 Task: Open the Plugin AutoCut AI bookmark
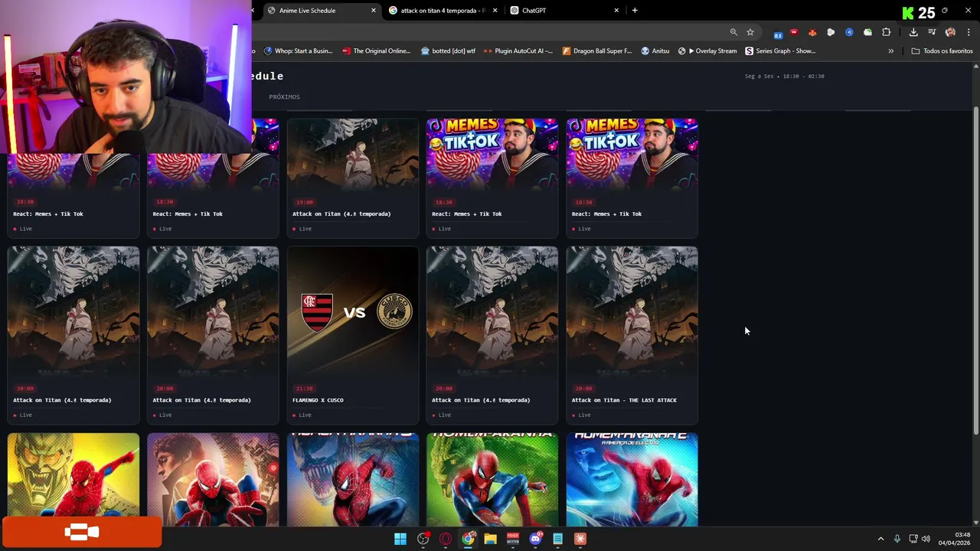coord(518,51)
